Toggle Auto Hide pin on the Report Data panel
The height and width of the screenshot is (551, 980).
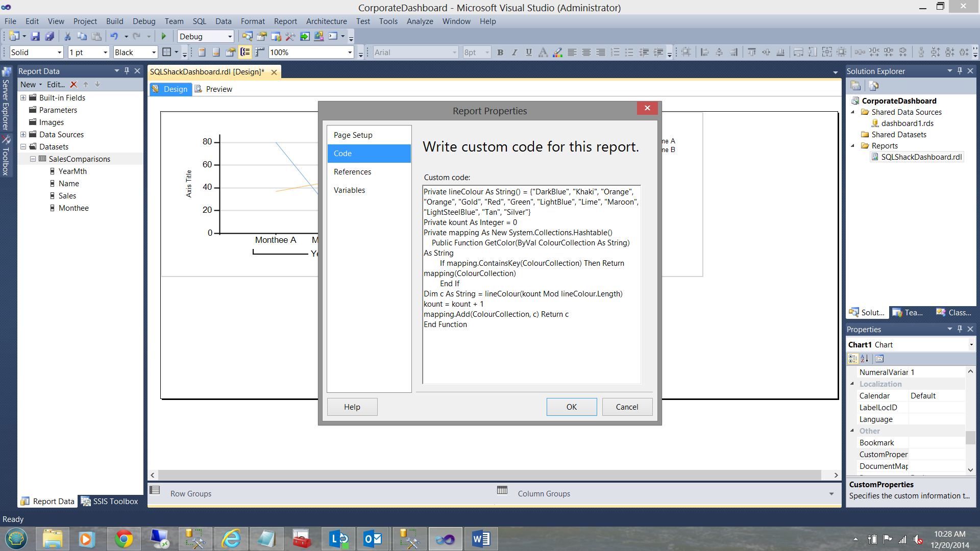pyautogui.click(x=127, y=71)
